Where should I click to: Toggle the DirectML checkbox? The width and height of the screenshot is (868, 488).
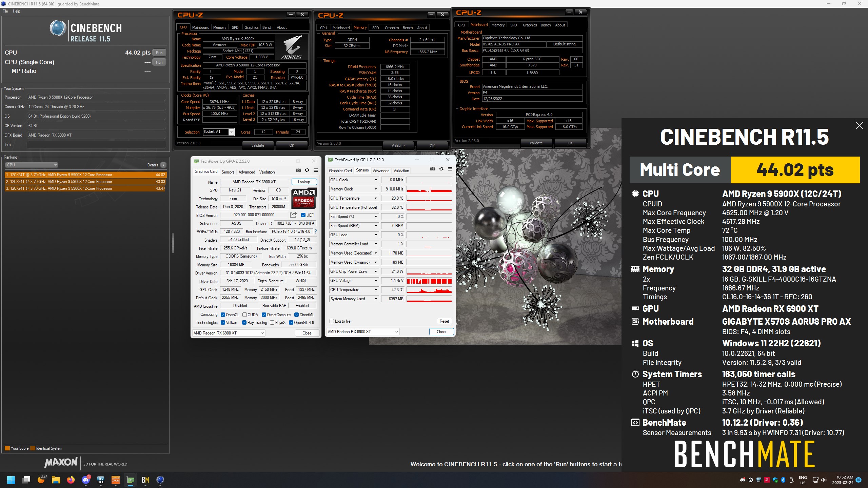click(296, 315)
